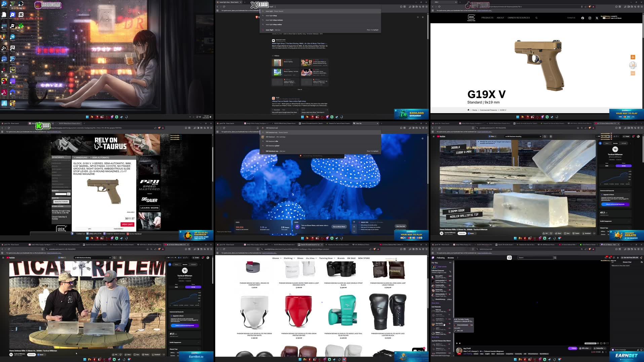This screenshot has width=644, height=362.
Task: Click Download under ballistic gel video
Action: (587, 233)
